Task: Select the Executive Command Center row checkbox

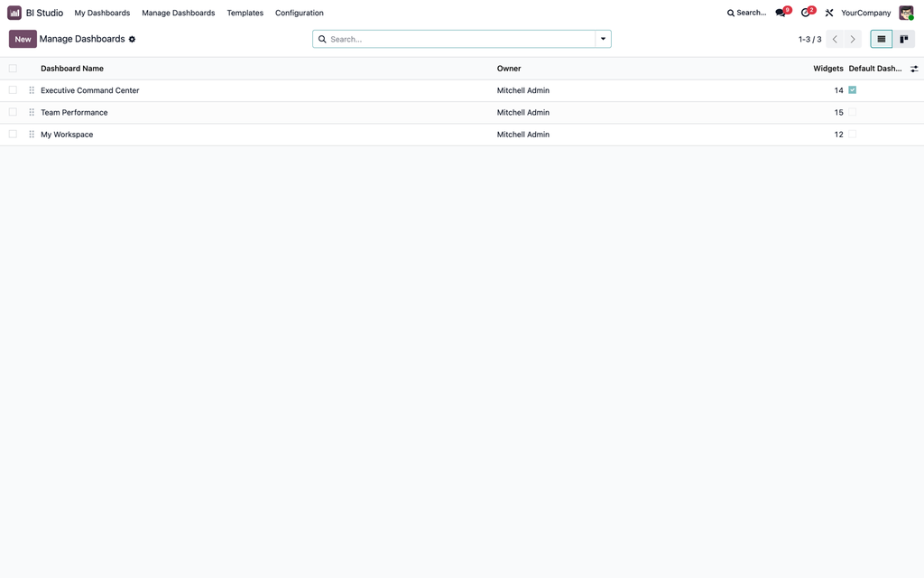Action: [x=13, y=90]
